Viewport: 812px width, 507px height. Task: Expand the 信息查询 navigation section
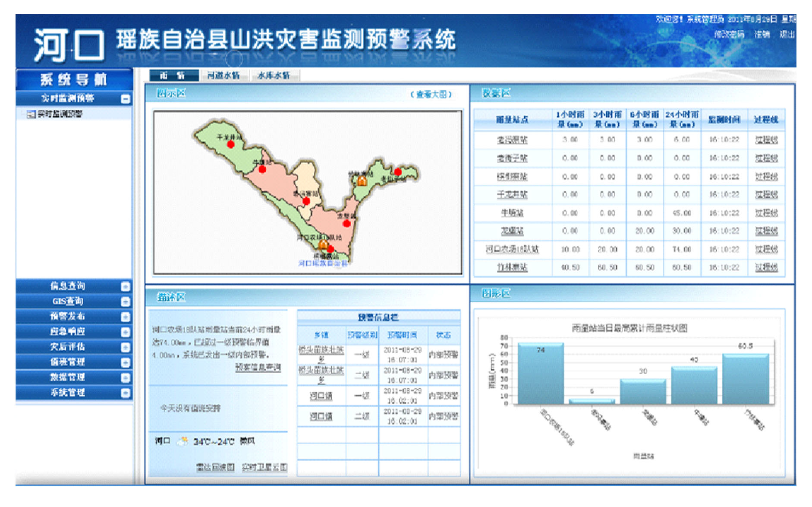point(125,286)
